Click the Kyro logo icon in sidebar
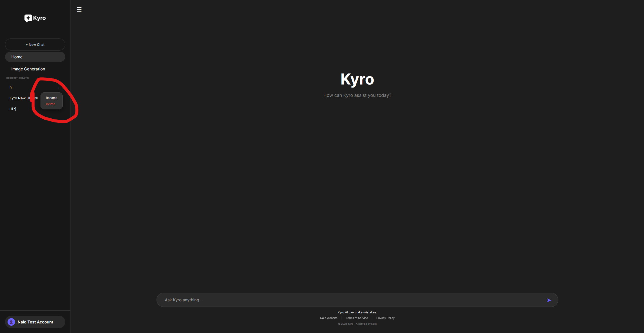This screenshot has width=644, height=333. 28,18
